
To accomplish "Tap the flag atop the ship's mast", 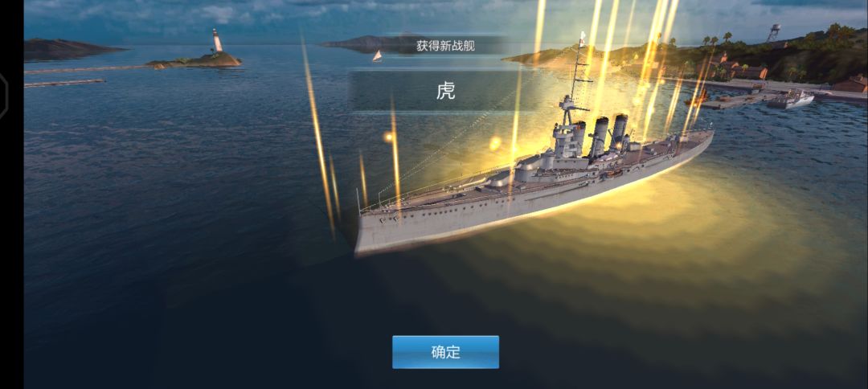I will [x=583, y=37].
